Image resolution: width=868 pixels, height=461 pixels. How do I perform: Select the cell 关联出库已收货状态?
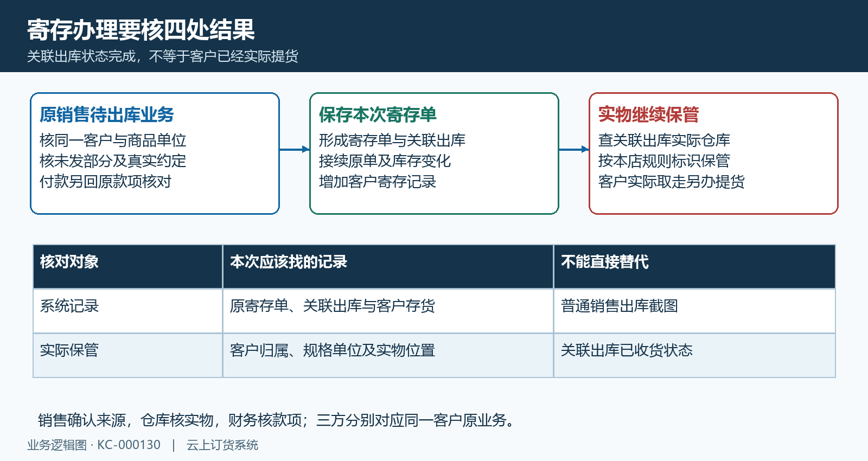click(695, 355)
